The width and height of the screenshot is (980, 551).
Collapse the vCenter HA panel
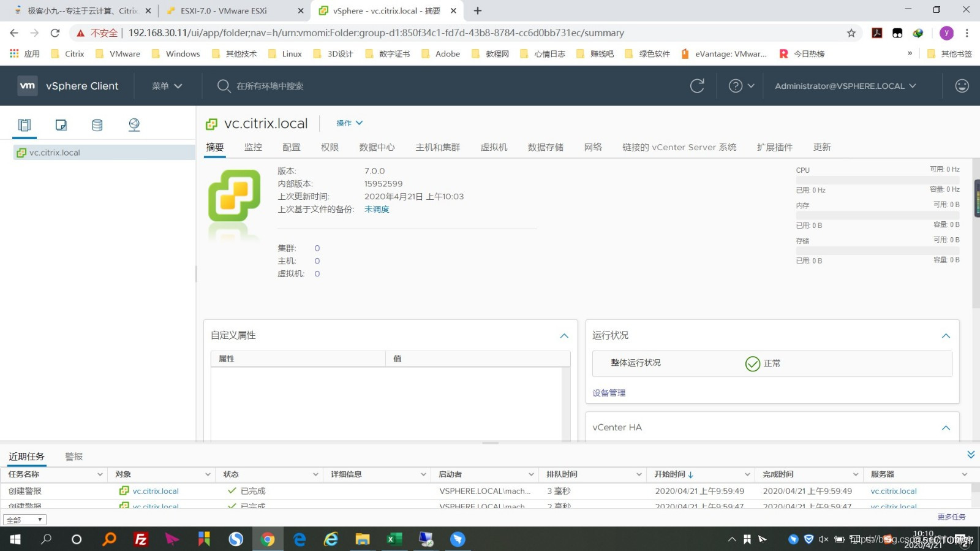point(946,428)
